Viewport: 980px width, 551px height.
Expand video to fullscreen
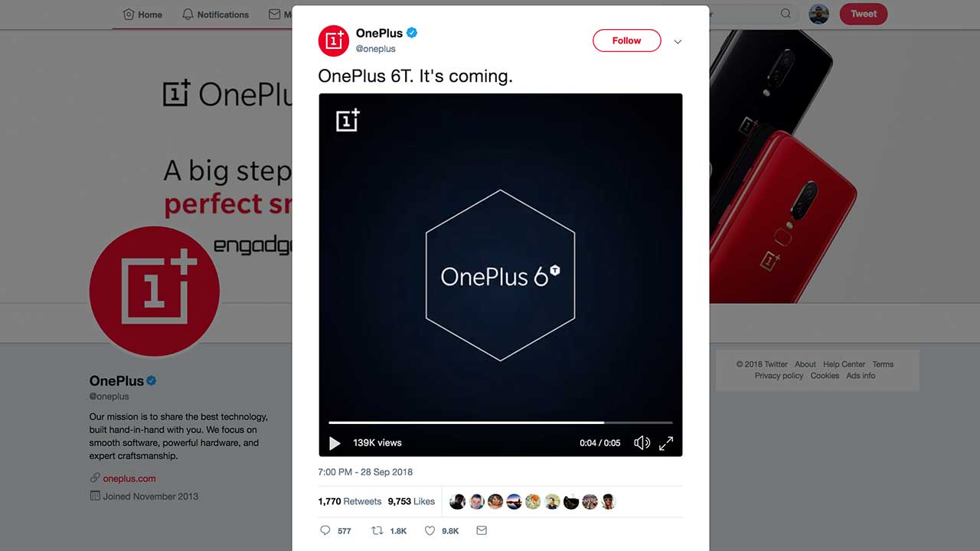point(666,443)
